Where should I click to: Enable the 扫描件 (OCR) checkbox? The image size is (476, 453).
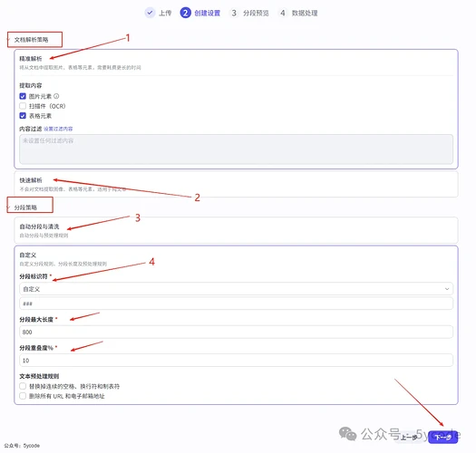coord(23,106)
